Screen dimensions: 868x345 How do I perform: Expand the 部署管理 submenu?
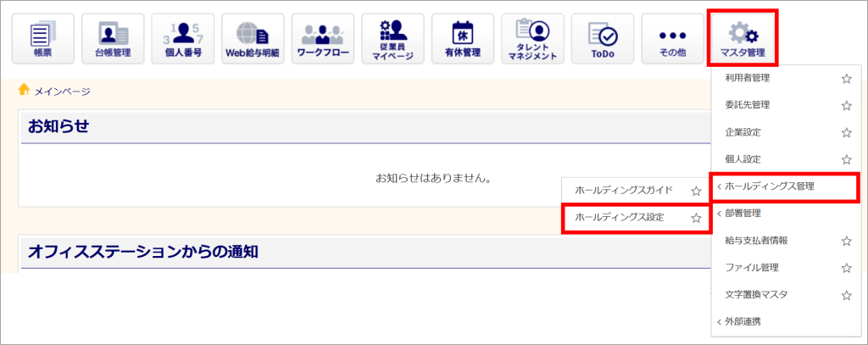(x=786, y=214)
